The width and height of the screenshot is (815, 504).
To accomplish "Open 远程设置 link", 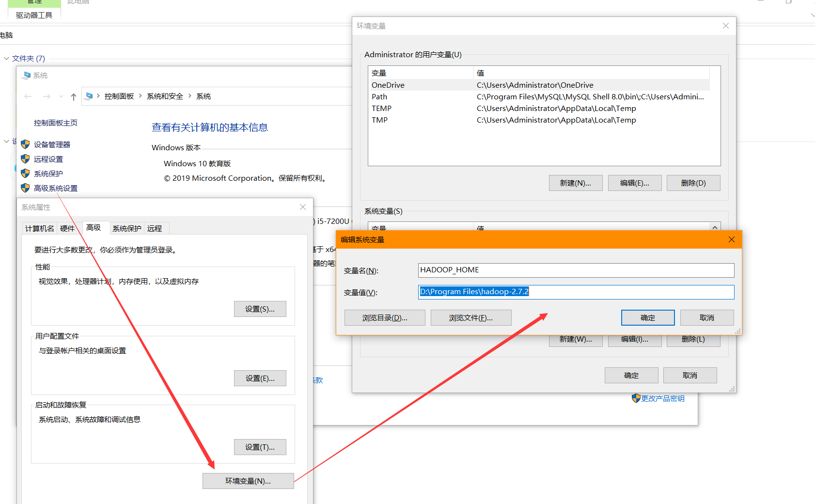I will 48,159.
